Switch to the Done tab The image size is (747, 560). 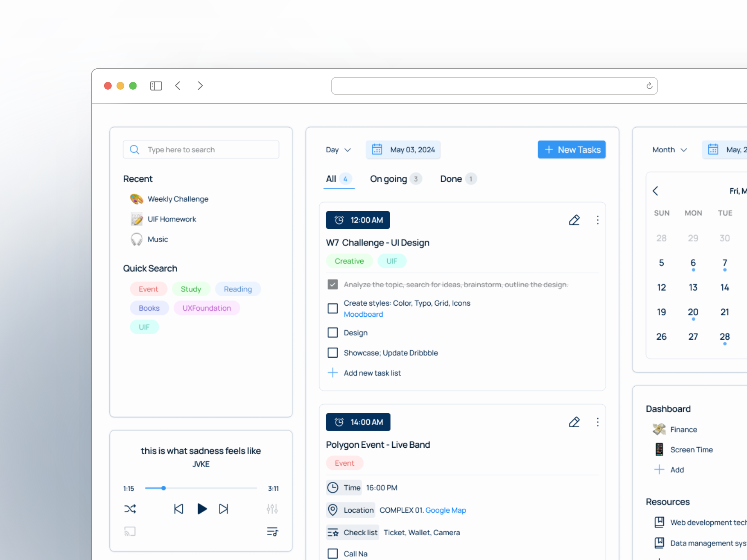(458, 179)
